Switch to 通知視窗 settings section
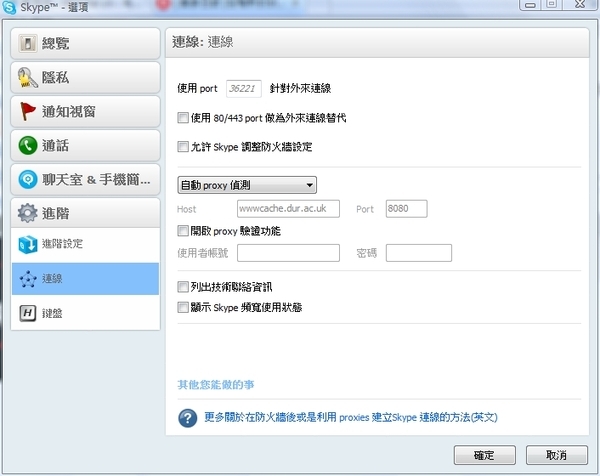 [85, 111]
